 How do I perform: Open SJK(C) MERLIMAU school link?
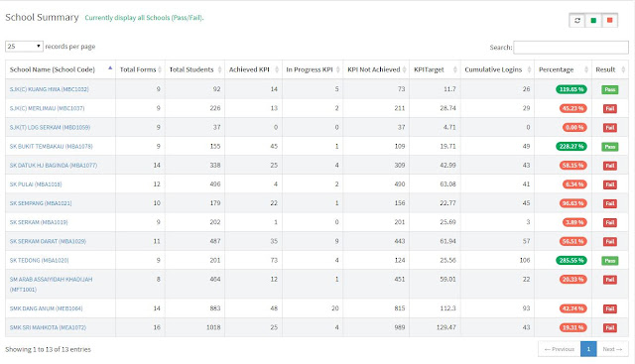click(47, 108)
